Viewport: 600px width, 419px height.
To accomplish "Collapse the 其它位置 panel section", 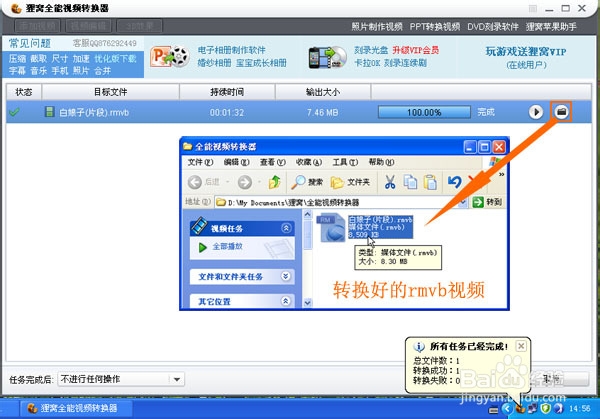I will [x=286, y=301].
